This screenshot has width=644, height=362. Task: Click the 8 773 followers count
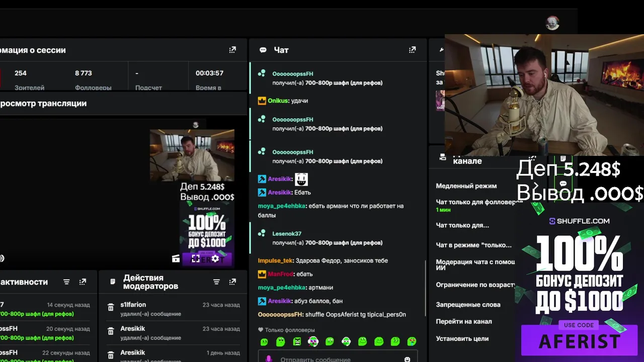(x=84, y=73)
